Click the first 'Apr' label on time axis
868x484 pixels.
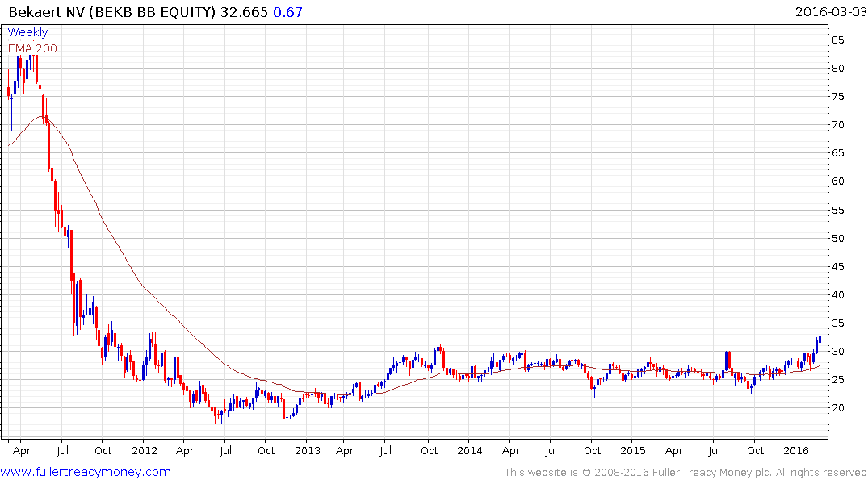pyautogui.click(x=22, y=451)
